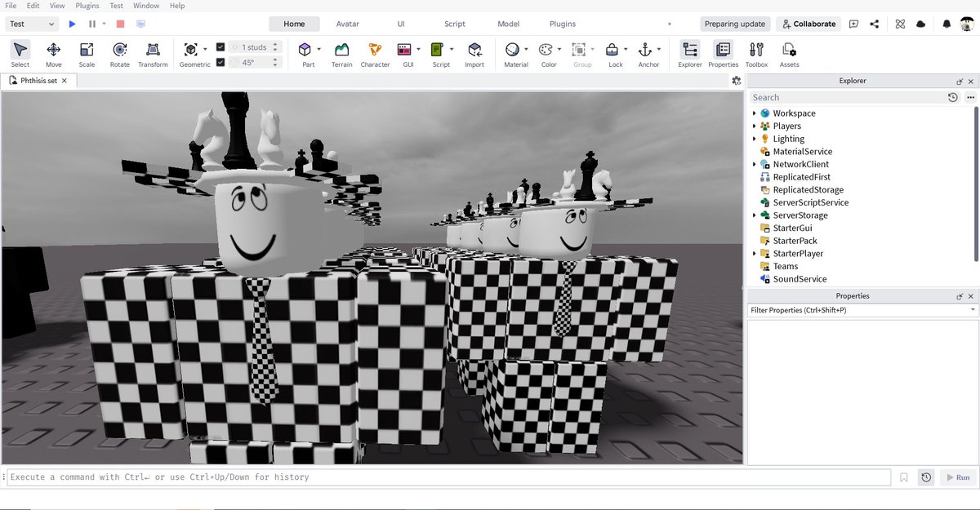Pick the Rotate tool
Screen dimensions: 980x510
tap(120, 54)
